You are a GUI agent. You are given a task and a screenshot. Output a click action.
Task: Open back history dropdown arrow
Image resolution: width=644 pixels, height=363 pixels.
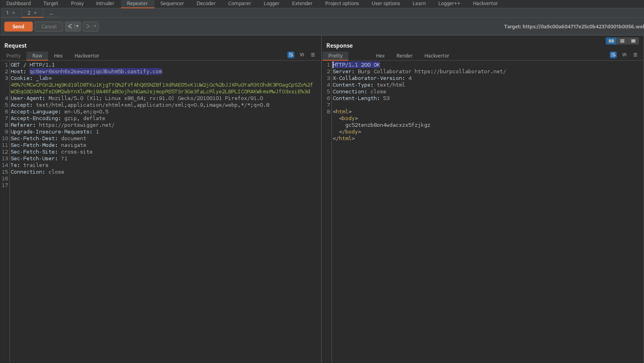pos(77,26)
